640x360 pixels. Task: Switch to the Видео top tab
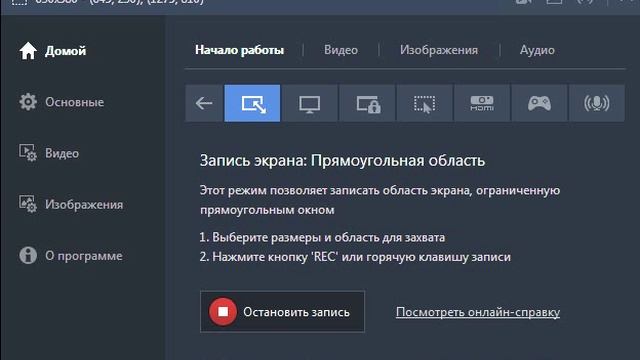click(341, 50)
